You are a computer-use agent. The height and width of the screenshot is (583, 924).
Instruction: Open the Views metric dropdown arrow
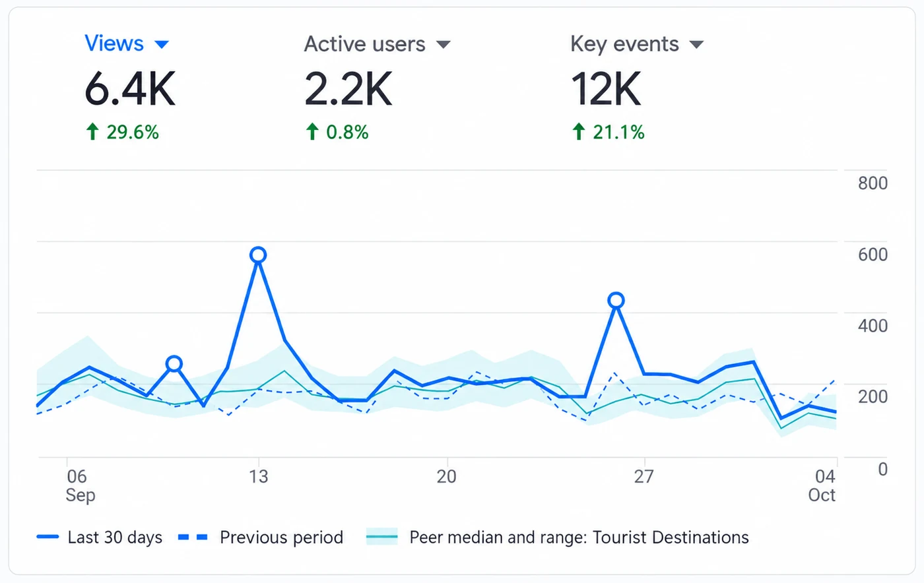162,45
